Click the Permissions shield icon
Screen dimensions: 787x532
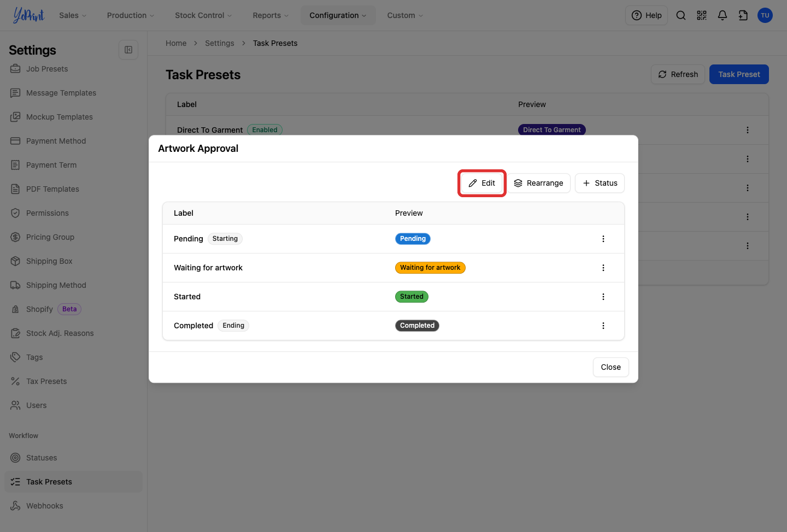[x=15, y=213]
